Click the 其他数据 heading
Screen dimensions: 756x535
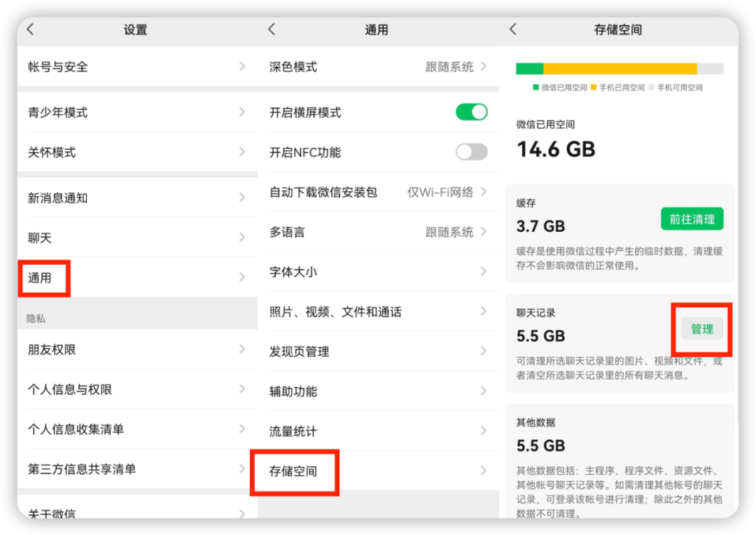[535, 422]
